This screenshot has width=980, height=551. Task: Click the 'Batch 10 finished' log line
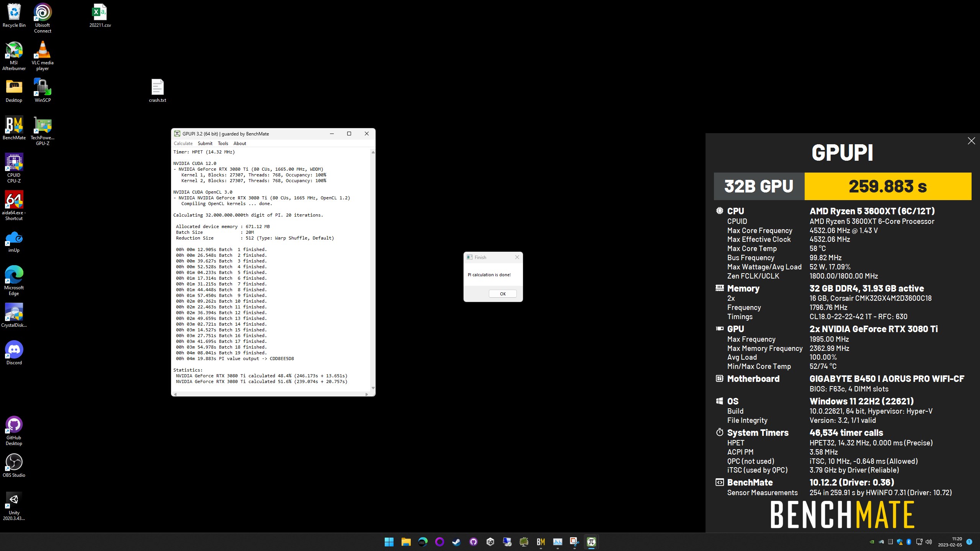click(221, 301)
